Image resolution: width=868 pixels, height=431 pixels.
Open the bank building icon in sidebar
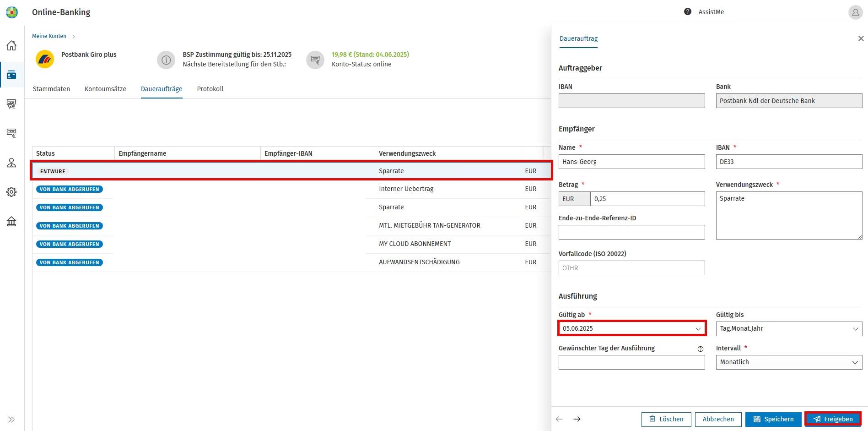coord(11,222)
